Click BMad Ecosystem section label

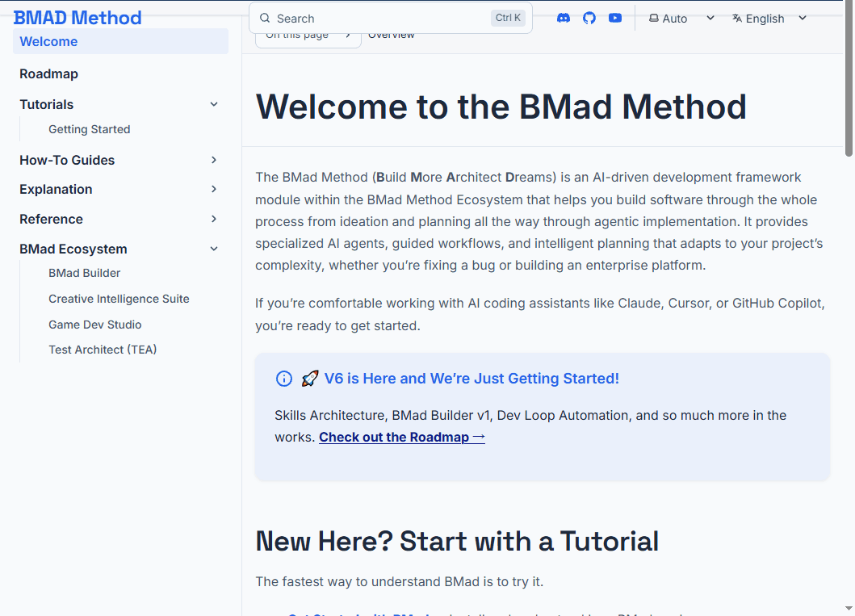[73, 249]
